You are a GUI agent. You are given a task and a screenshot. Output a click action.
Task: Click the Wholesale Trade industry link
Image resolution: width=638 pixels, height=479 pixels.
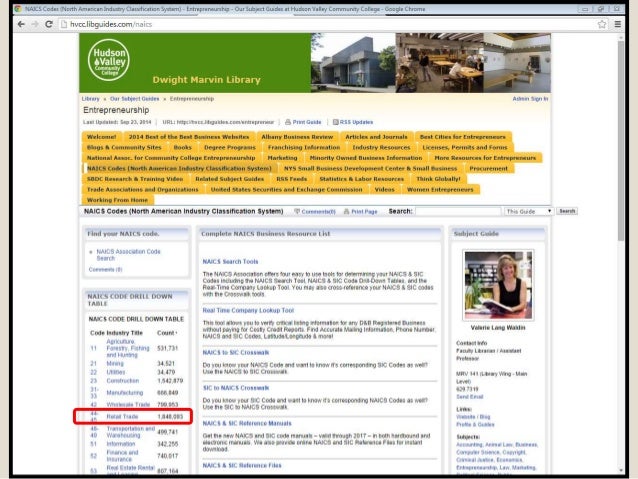tap(128, 405)
